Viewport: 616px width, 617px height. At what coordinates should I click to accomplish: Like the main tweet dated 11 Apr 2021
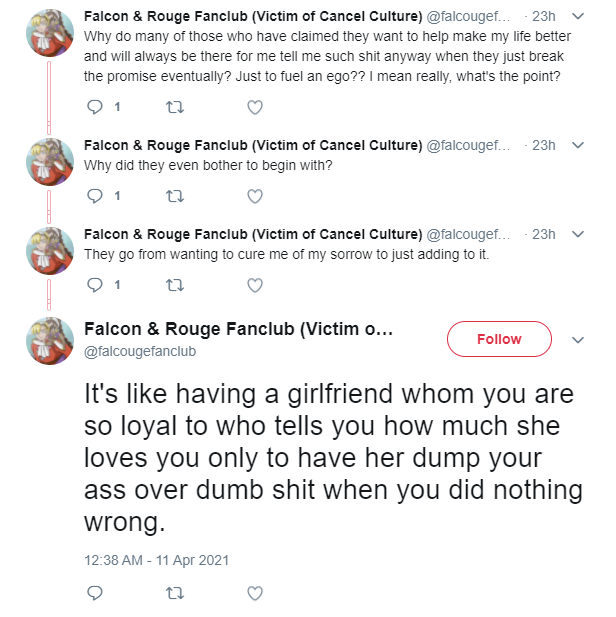(x=255, y=593)
